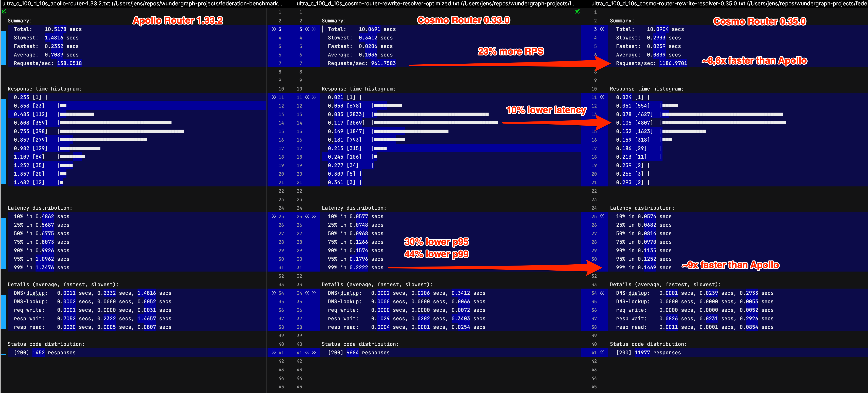
Task: Click the rightmost » arrow on middle line 41
Action: tap(314, 353)
